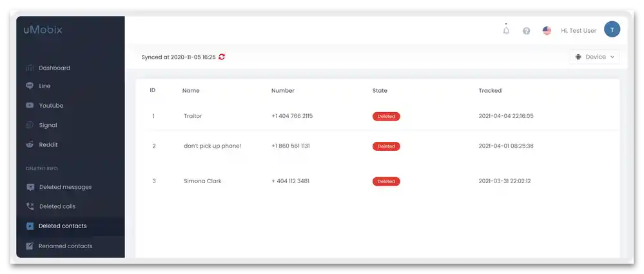Select contact name Simona Clark
This screenshot has width=644, height=274.
202,181
